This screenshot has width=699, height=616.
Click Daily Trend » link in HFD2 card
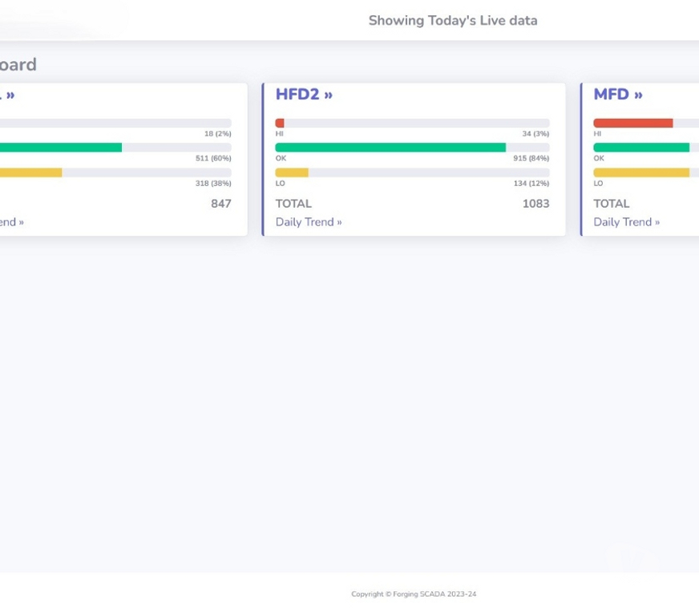[309, 222]
